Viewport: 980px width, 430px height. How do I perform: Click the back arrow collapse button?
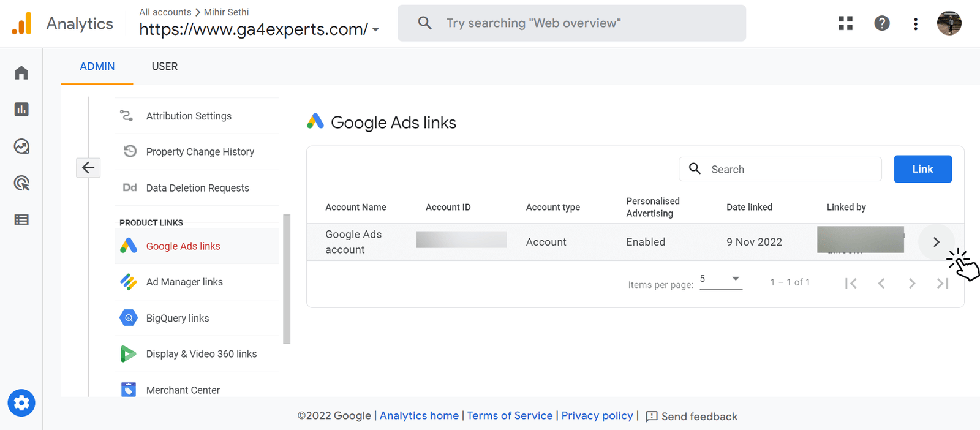(x=88, y=167)
